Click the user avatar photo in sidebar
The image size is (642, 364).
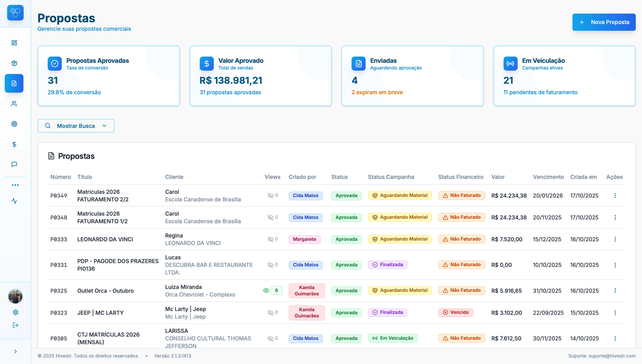tap(16, 297)
